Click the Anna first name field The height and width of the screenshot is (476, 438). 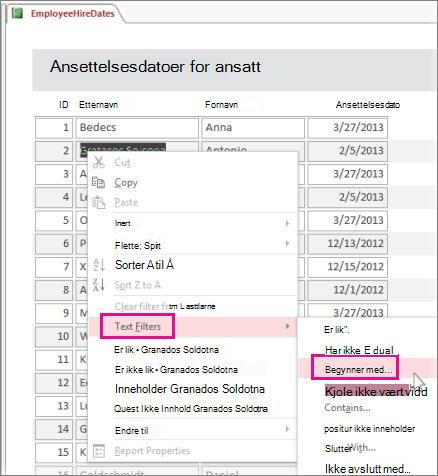(253, 128)
